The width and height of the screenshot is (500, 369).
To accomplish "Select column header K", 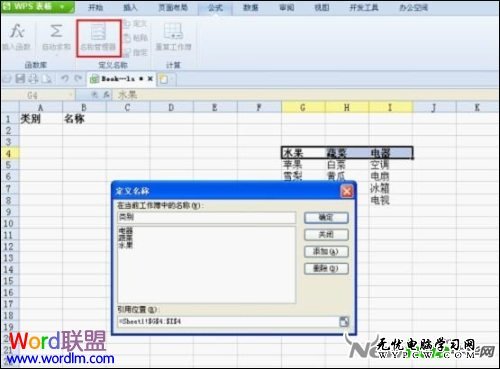I will tap(477, 107).
